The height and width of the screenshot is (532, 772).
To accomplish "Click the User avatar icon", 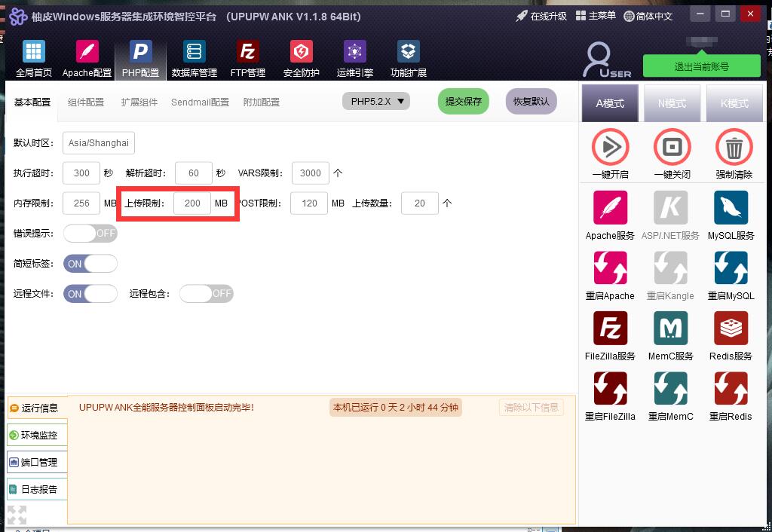I will pos(606,60).
